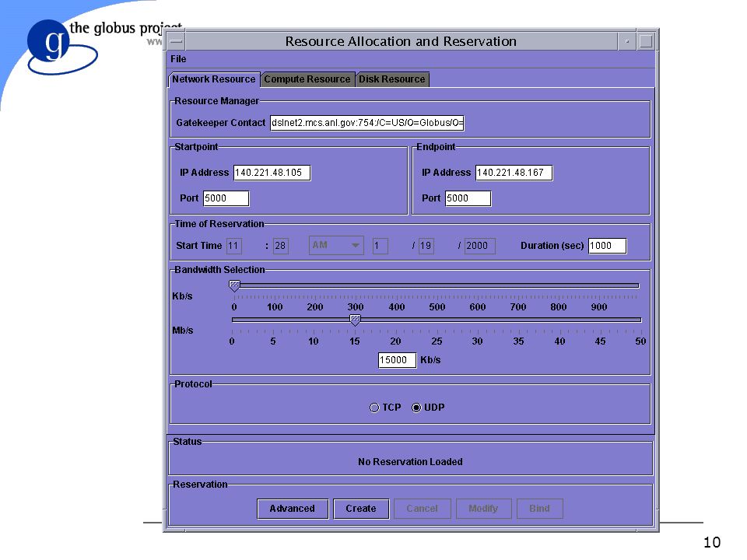This screenshot has width=747, height=560.
Task: Click the 'Resource Manager' group label
Action: pos(217,101)
